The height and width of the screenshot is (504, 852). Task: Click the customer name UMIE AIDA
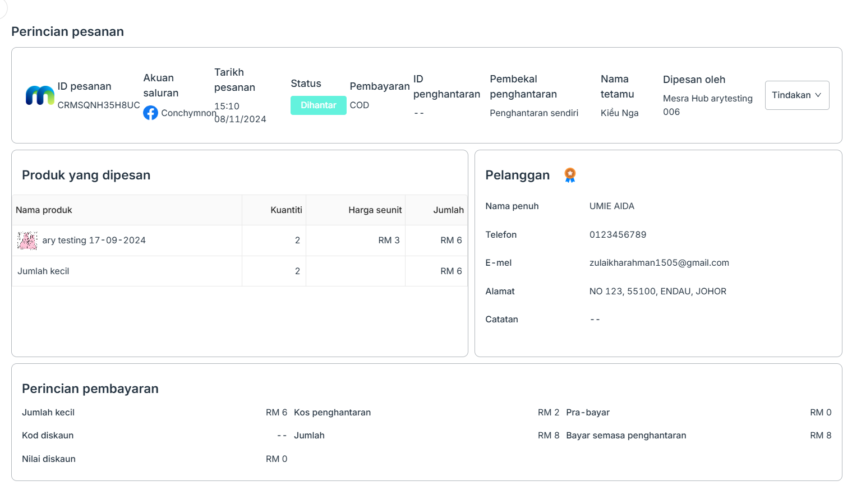point(611,206)
